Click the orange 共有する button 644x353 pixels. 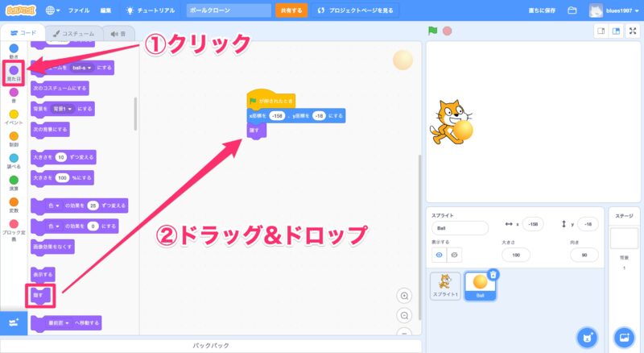pos(291,10)
